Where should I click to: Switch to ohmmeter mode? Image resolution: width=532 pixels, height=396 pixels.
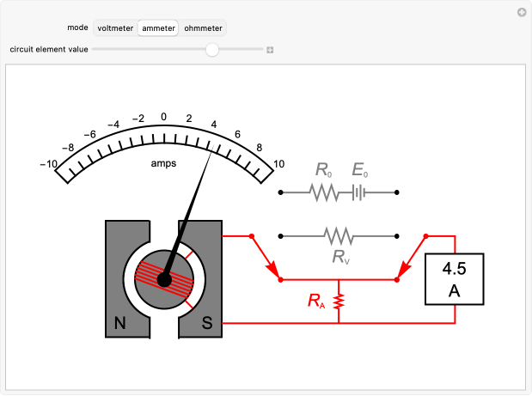203,28
